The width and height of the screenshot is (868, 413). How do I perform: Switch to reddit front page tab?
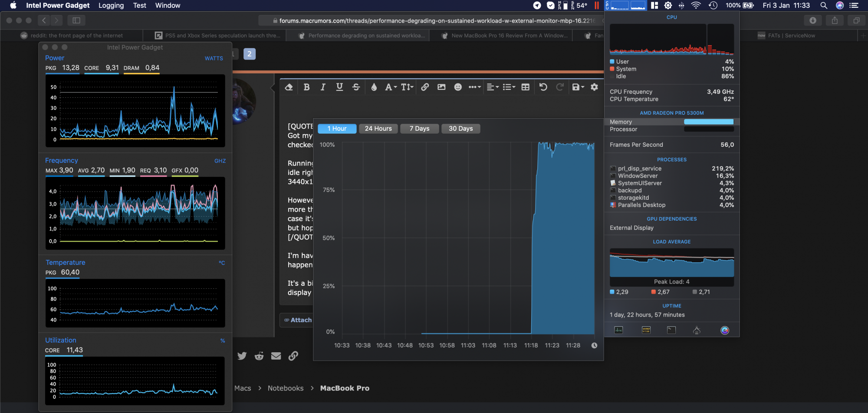click(x=72, y=36)
